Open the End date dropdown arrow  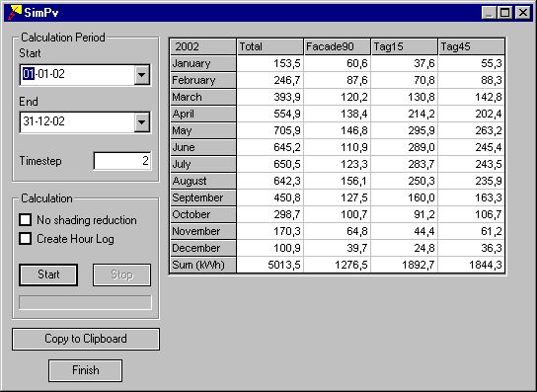[142, 122]
